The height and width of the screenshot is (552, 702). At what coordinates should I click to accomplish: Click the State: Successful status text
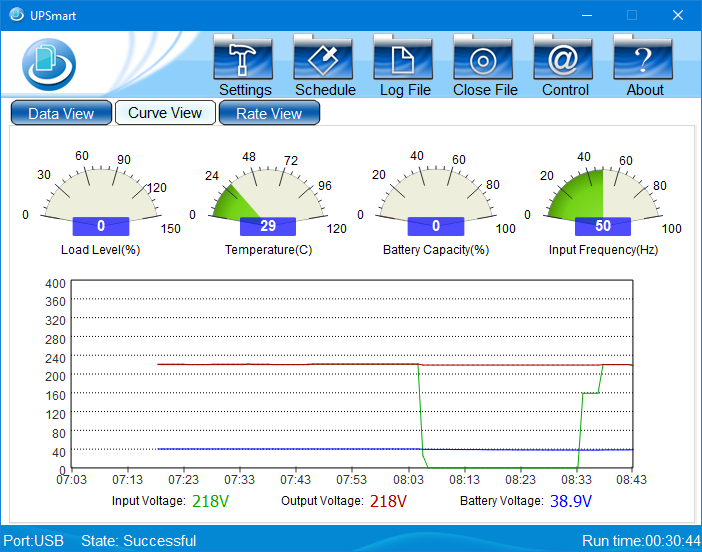(139, 541)
